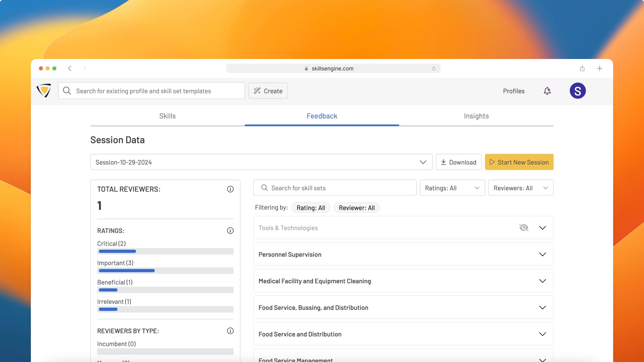Download the session data

click(459, 162)
